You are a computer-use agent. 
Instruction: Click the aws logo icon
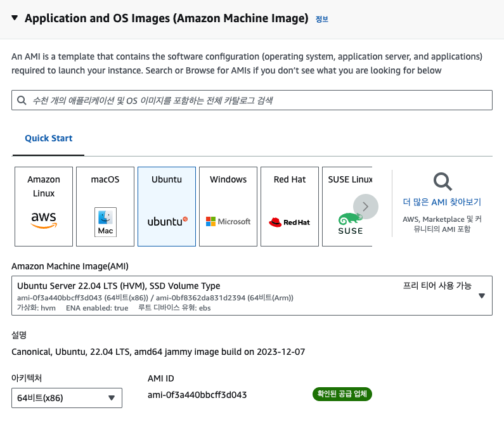tap(44, 220)
